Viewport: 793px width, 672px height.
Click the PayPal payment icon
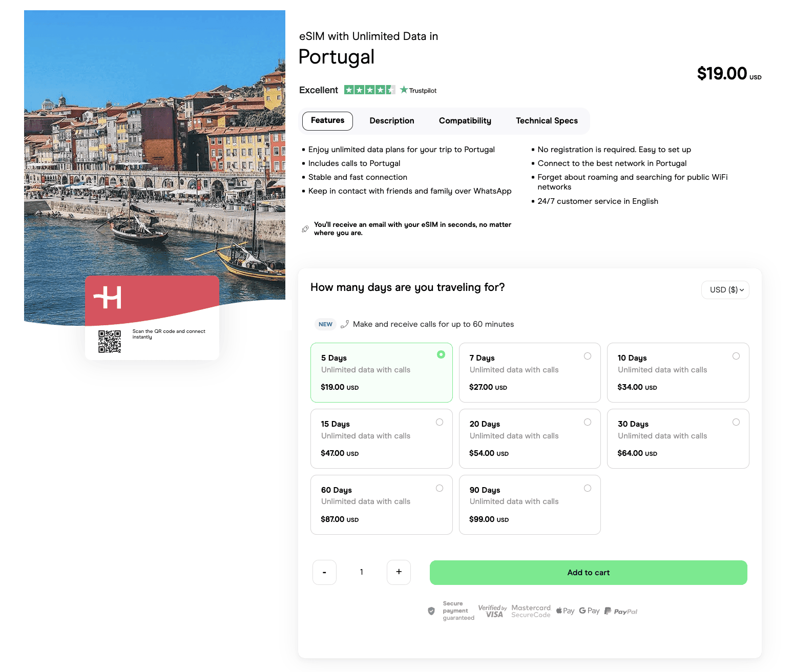click(x=620, y=611)
